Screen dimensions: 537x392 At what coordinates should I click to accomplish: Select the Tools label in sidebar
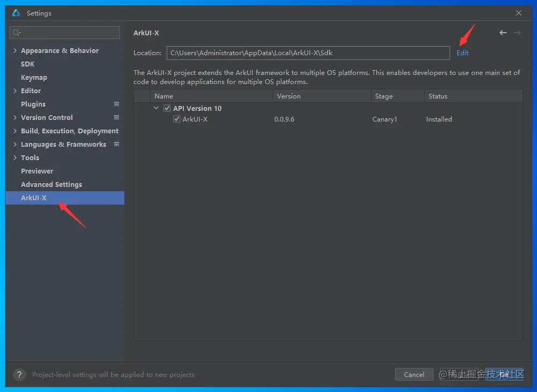(30, 157)
